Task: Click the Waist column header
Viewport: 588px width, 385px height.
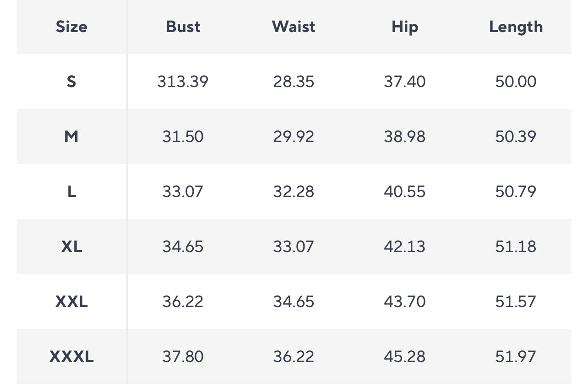Action: (x=294, y=27)
